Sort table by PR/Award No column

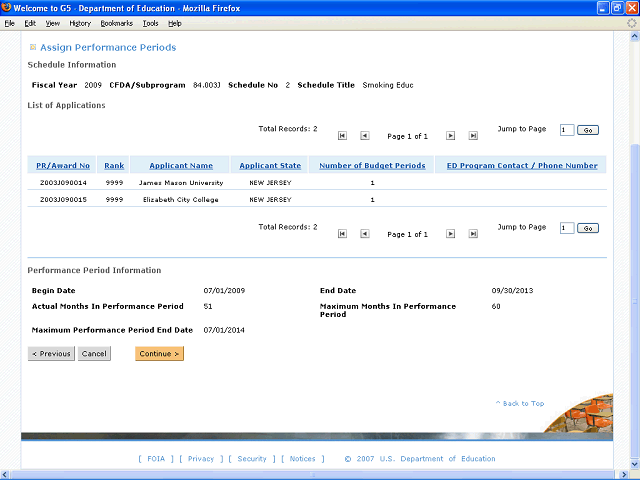pyautogui.click(x=63, y=165)
